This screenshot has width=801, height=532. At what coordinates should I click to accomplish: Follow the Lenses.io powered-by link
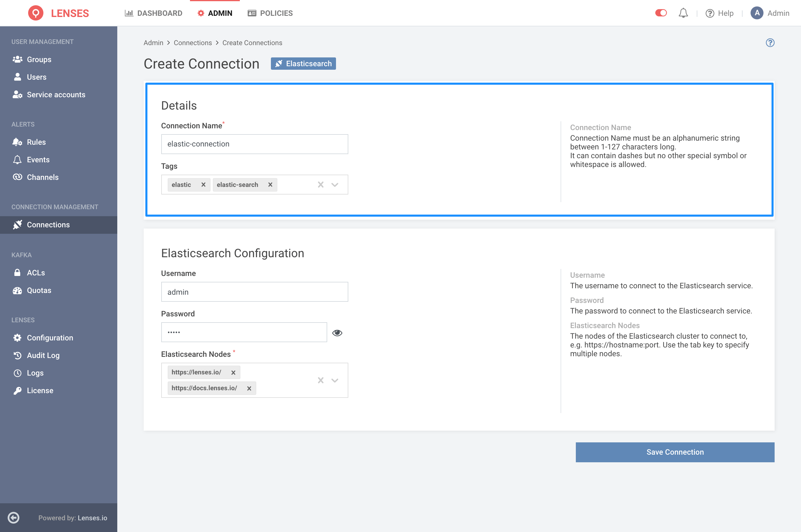(x=92, y=518)
